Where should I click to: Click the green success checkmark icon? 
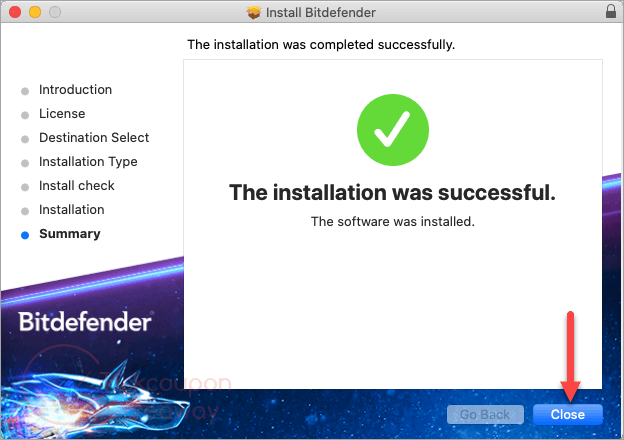click(x=393, y=130)
